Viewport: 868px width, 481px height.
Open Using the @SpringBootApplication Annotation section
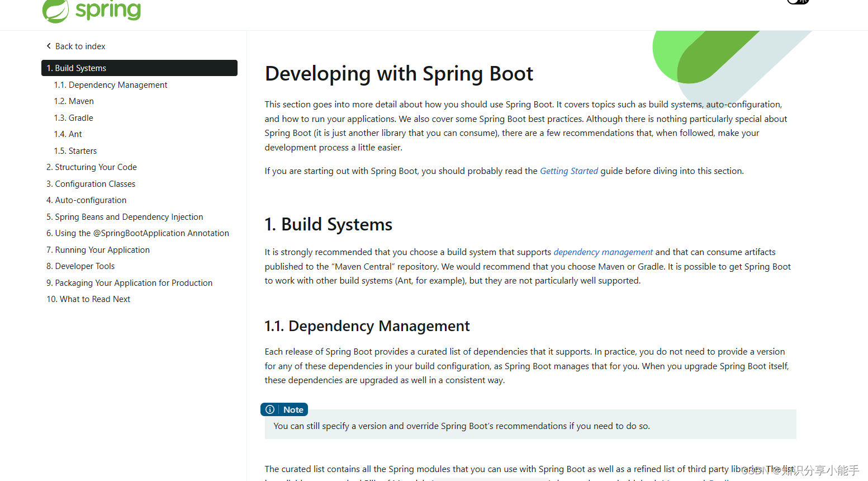[137, 233]
